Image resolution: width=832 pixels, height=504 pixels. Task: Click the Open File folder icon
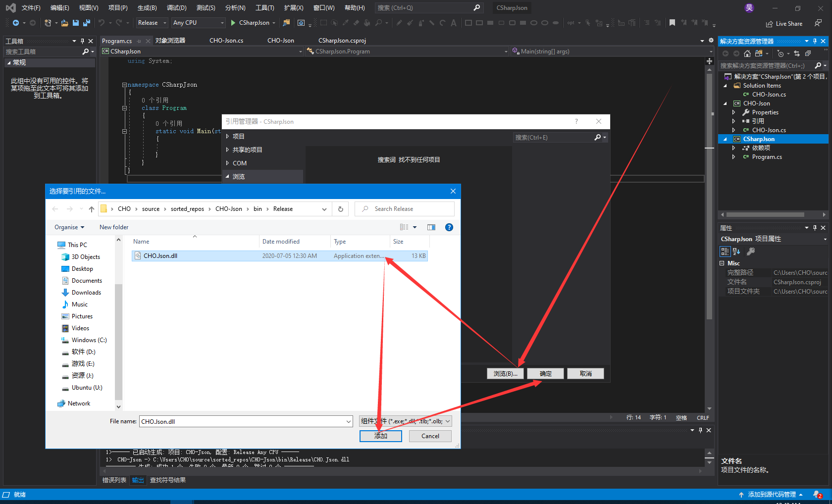65,23
